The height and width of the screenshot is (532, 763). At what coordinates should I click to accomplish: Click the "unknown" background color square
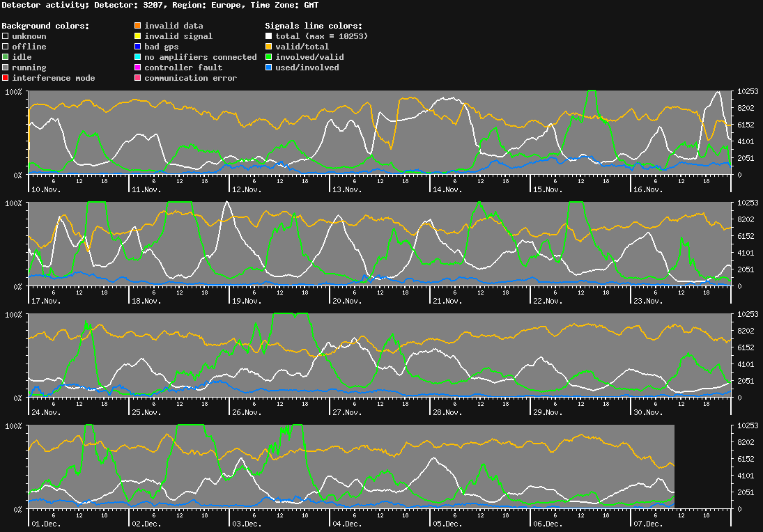coord(4,36)
